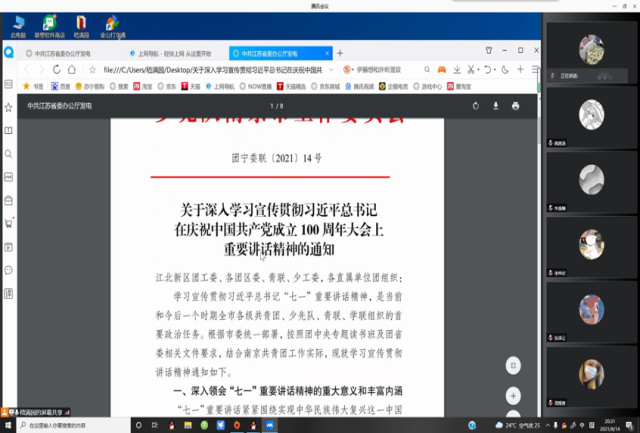Reload the page with refresh icon
Screen dimensions: 640x433
[57, 70]
